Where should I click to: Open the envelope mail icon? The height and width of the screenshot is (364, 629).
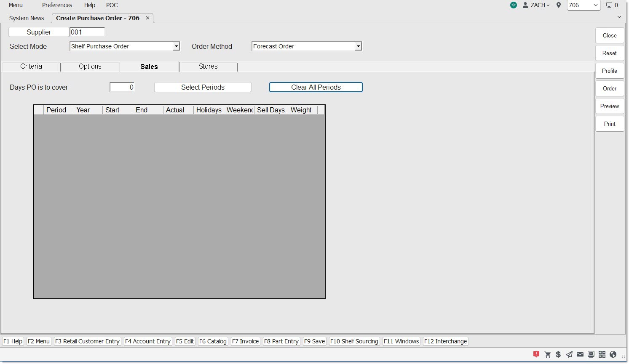[x=580, y=354]
